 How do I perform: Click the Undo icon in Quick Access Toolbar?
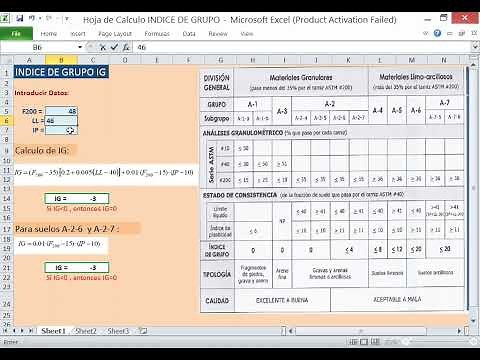pyautogui.click(x=32, y=18)
